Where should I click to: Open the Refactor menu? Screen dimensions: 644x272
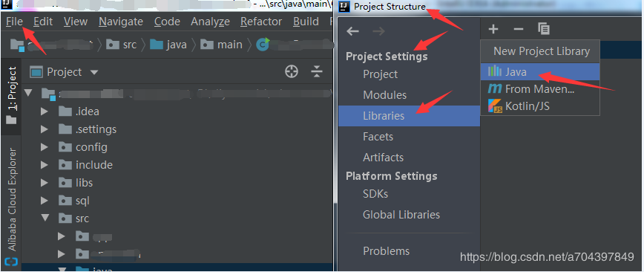(261, 22)
